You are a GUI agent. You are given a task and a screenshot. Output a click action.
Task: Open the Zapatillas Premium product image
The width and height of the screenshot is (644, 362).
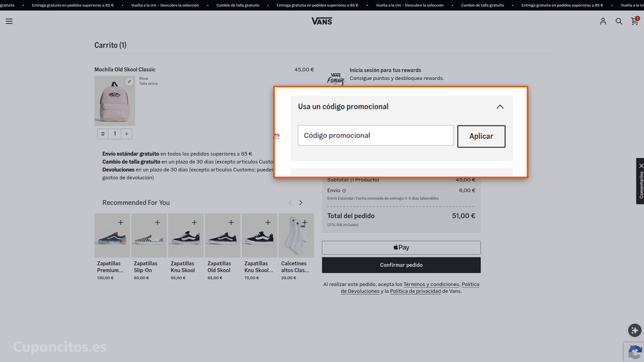click(112, 235)
